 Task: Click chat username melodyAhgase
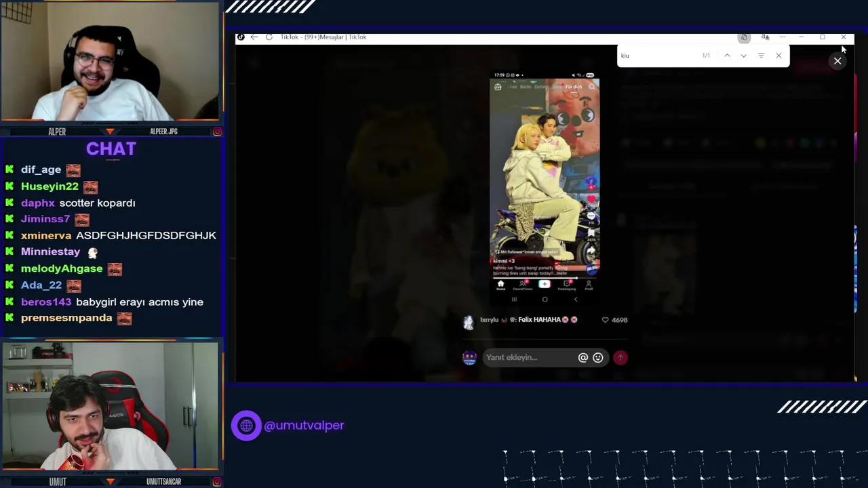(62, 268)
